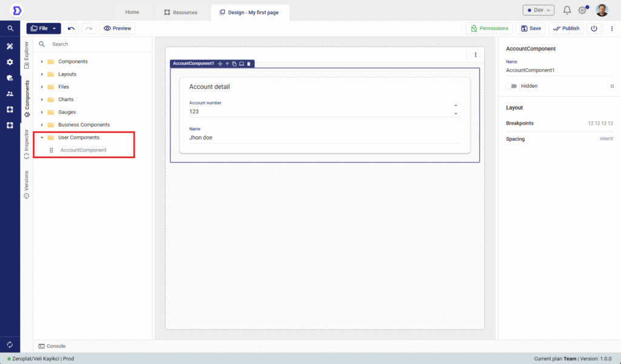Collapse the User Components folder
621x364 pixels.
pos(42,137)
